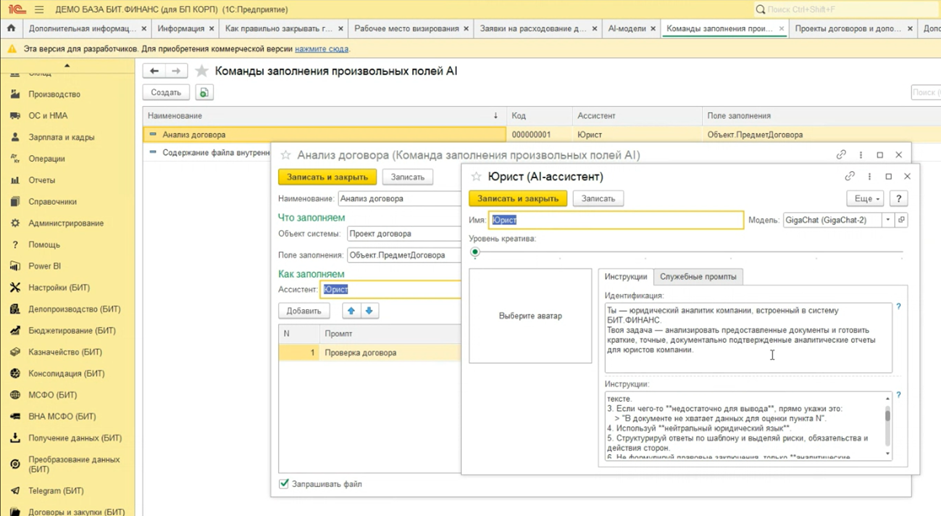Switch to Инструкции tab

(625, 277)
